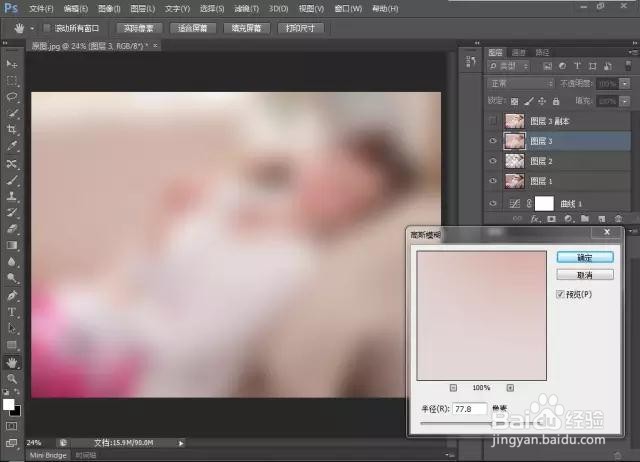Delete layer using trash icon
The image size is (640, 462).
tap(618, 219)
